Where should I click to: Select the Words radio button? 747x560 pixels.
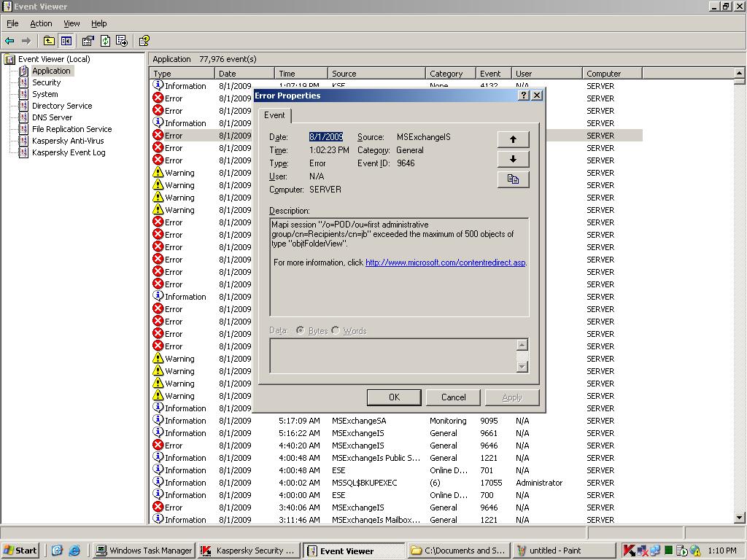coord(335,330)
